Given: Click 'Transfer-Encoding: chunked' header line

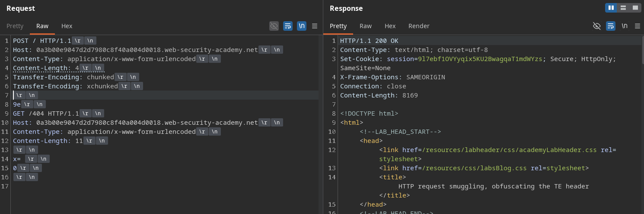Looking at the screenshot, I should tap(64, 77).
